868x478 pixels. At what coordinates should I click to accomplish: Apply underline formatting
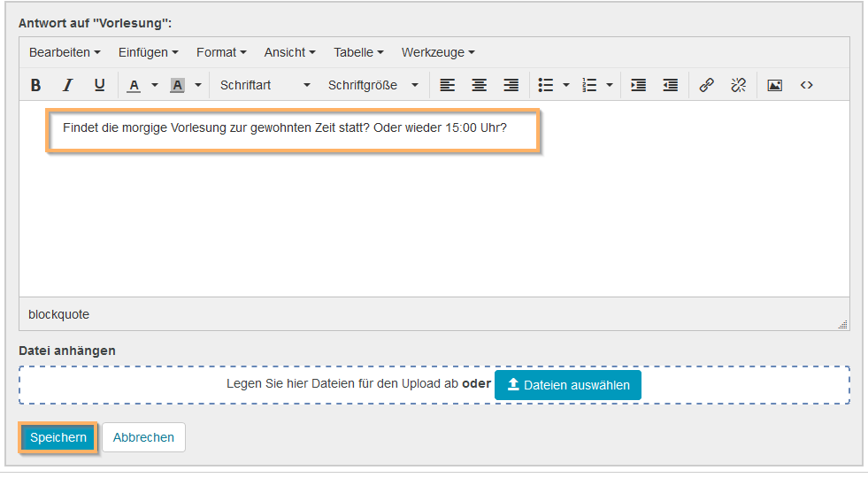point(99,85)
